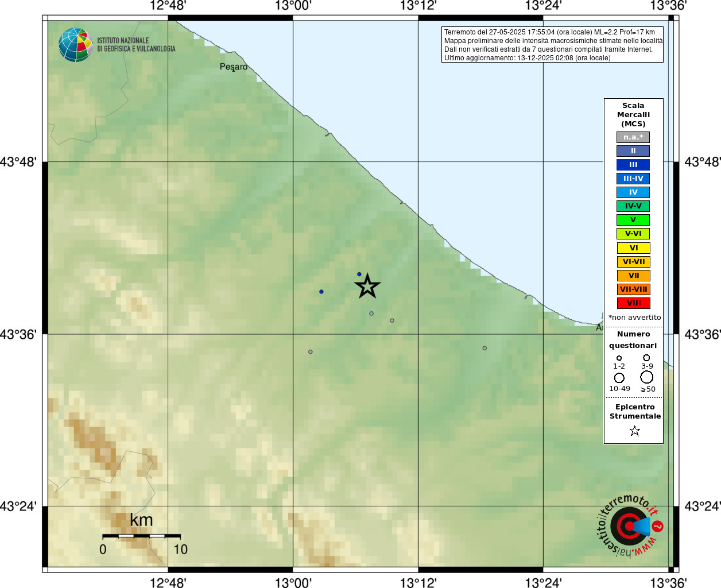This screenshot has height=588, width=721.
Task: Click the '0' label on scale bar
Action: click(x=103, y=550)
